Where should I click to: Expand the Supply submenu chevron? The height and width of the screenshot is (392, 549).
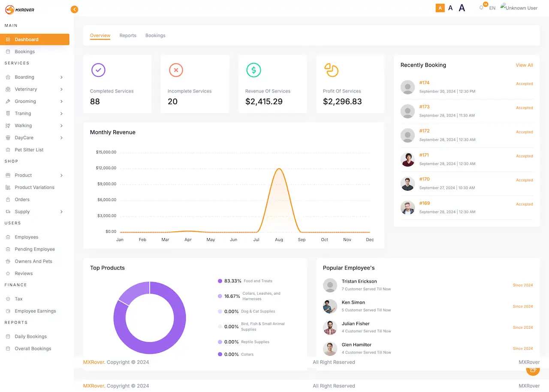click(61, 212)
